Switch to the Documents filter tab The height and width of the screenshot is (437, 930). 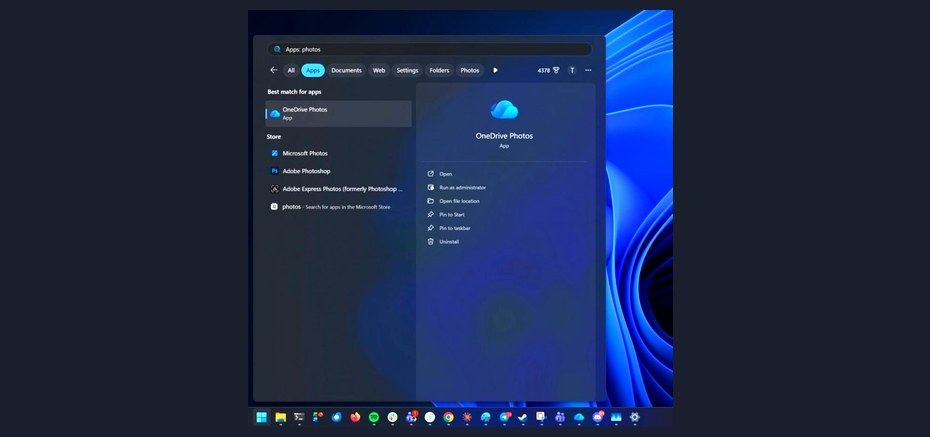(x=346, y=70)
